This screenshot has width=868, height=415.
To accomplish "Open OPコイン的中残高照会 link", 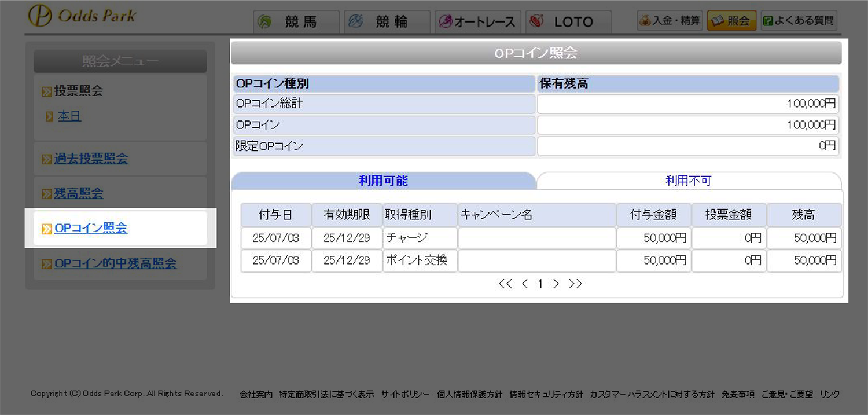I will tap(116, 263).
